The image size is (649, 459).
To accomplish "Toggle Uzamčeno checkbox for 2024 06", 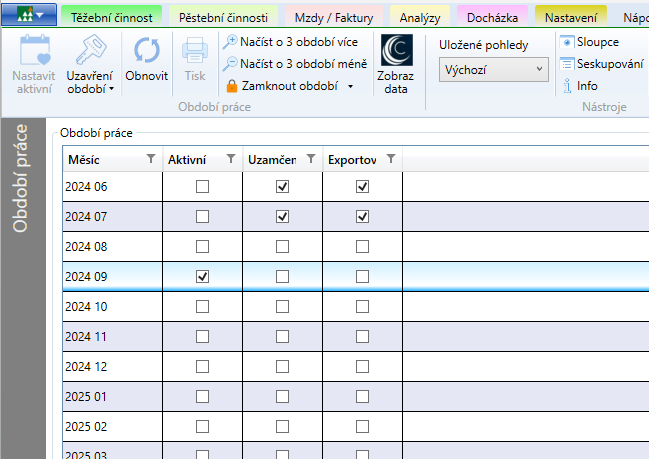I will (283, 187).
